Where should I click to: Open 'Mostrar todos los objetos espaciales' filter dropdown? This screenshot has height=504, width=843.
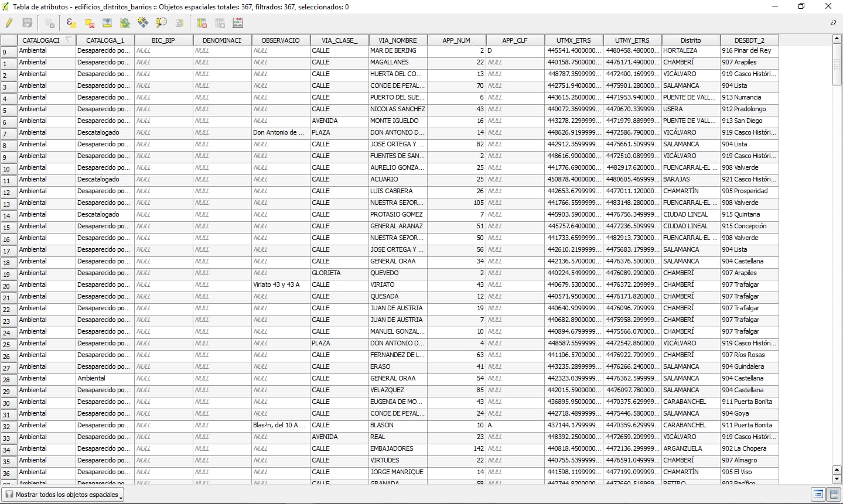[x=63, y=495]
